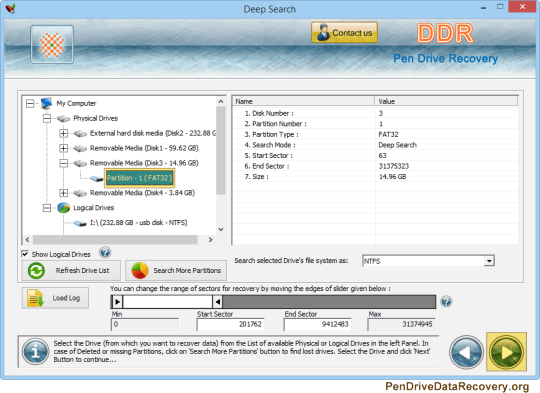Select Removable Media (Disk1 - 59.62 GB) label
This screenshot has width=540, height=393.
point(144,148)
